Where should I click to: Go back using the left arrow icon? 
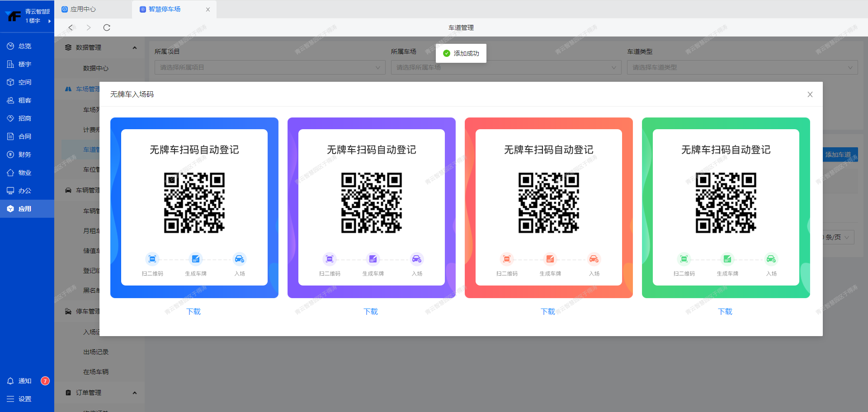(x=71, y=28)
